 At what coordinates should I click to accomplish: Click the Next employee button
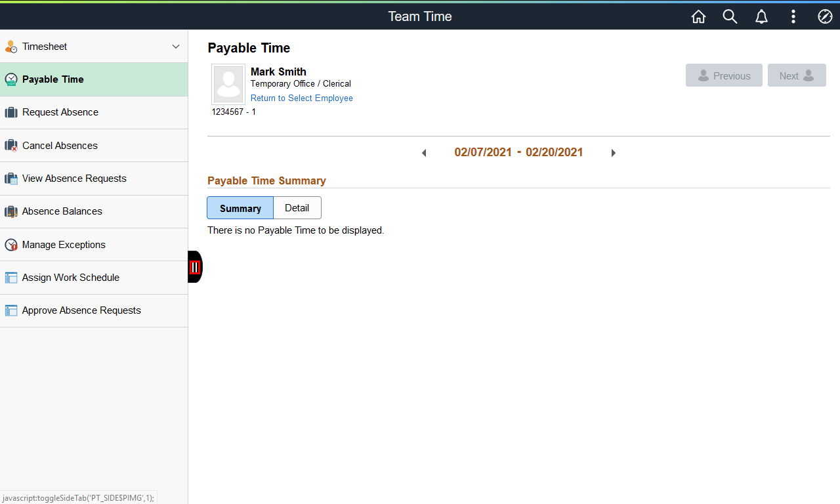coord(796,75)
